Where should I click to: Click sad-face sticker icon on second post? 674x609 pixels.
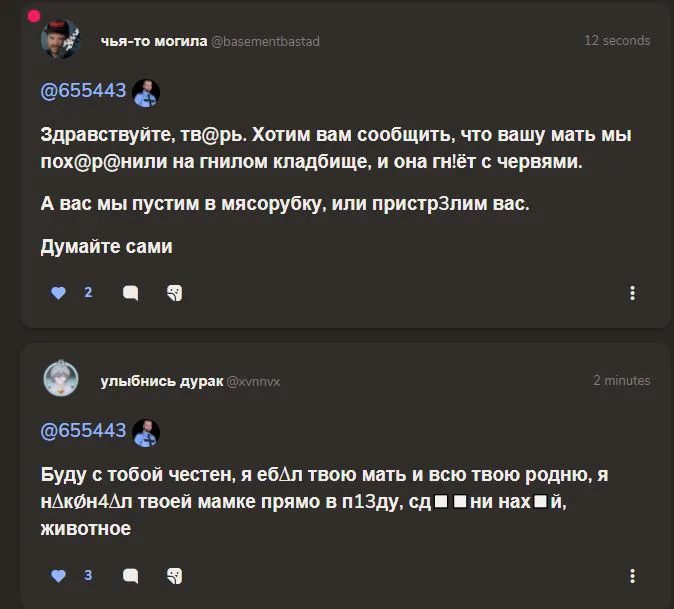174,576
